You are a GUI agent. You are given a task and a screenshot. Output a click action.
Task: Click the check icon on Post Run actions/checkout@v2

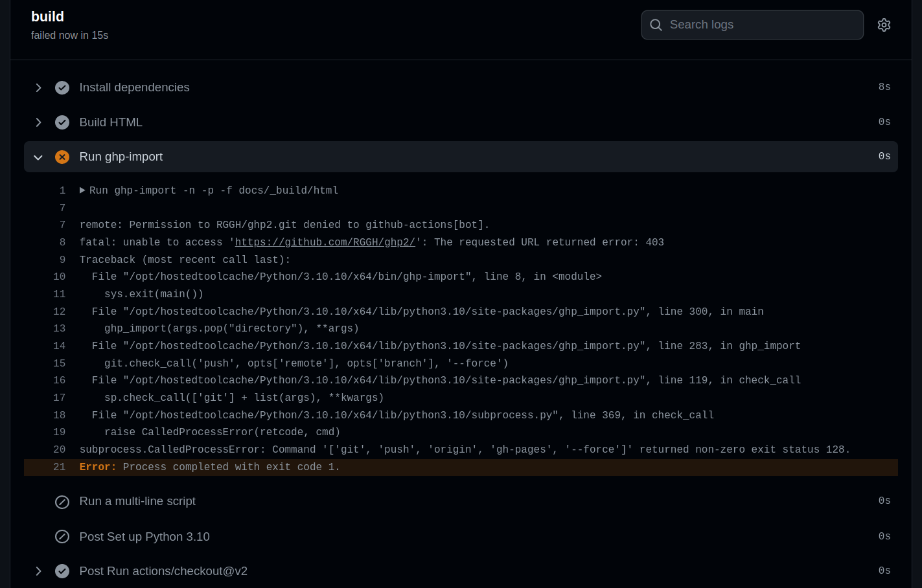pos(62,571)
